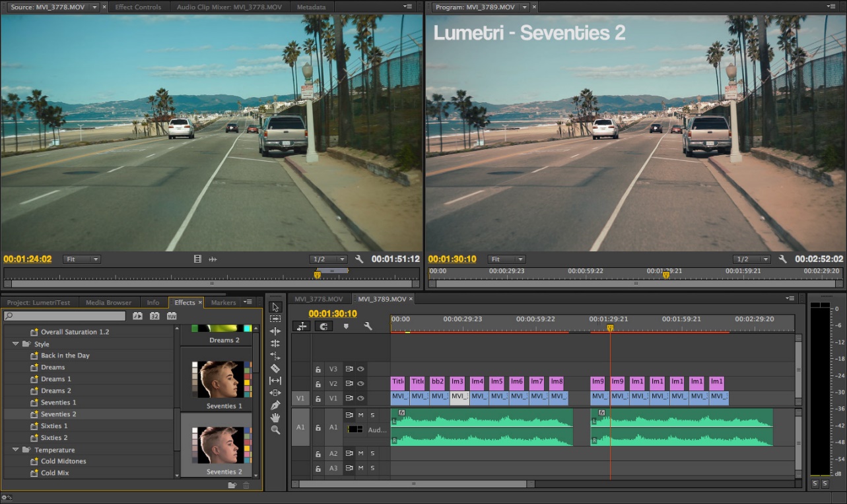The height and width of the screenshot is (504, 847).
Task: Switch to Effect Controls tab
Action: pos(138,7)
